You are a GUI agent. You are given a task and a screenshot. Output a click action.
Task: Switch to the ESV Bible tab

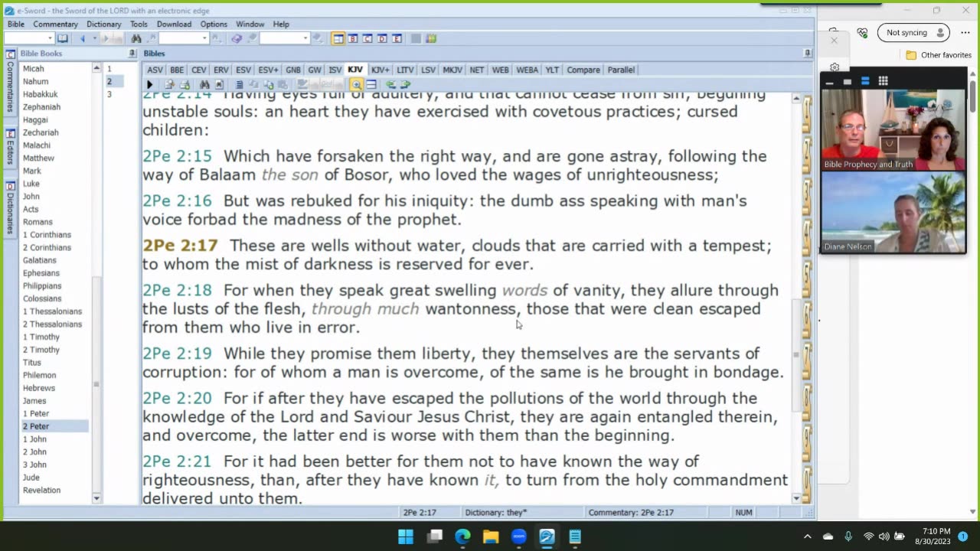click(243, 70)
